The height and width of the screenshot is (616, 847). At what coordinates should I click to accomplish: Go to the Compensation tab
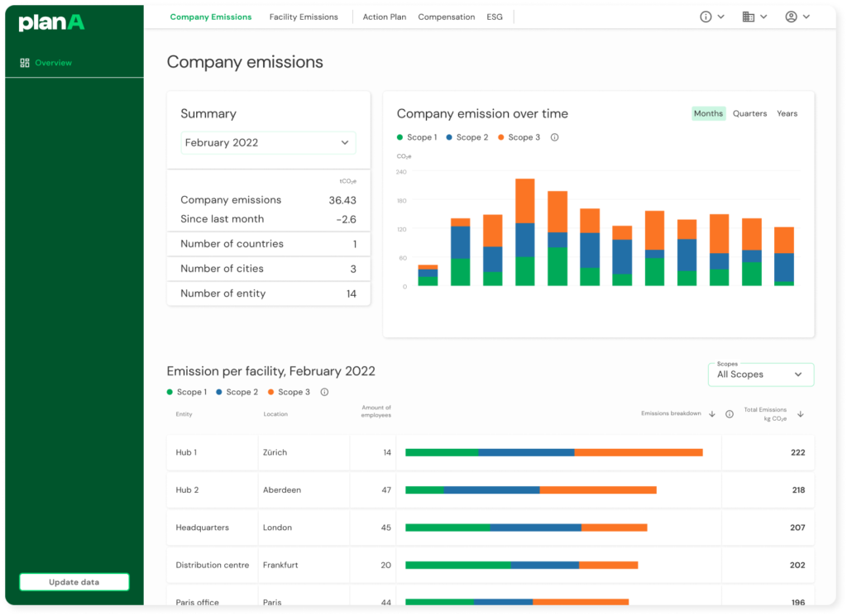tap(446, 17)
